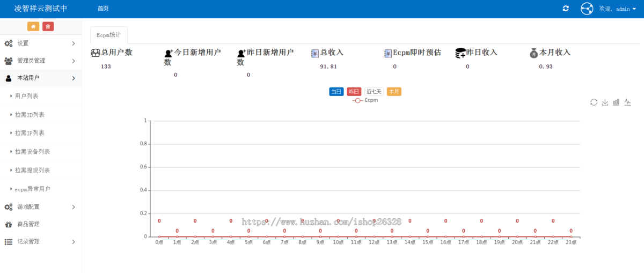The width and height of the screenshot is (644, 273).
Task: Click the 凌智祥云测试中 site title
Action: pyautogui.click(x=41, y=9)
